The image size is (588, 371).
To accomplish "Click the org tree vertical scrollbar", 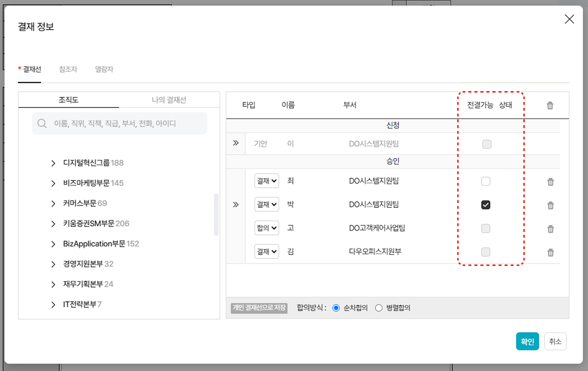I will tap(216, 215).
